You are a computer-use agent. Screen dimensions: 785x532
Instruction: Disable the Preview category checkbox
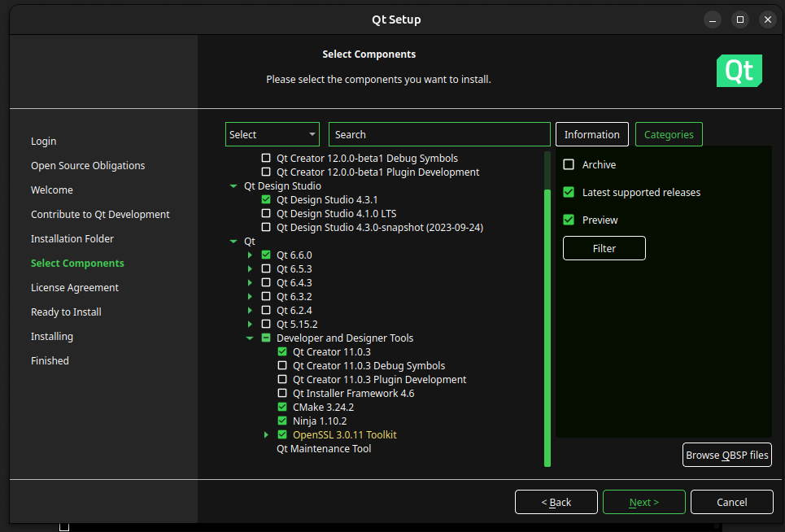(x=569, y=220)
